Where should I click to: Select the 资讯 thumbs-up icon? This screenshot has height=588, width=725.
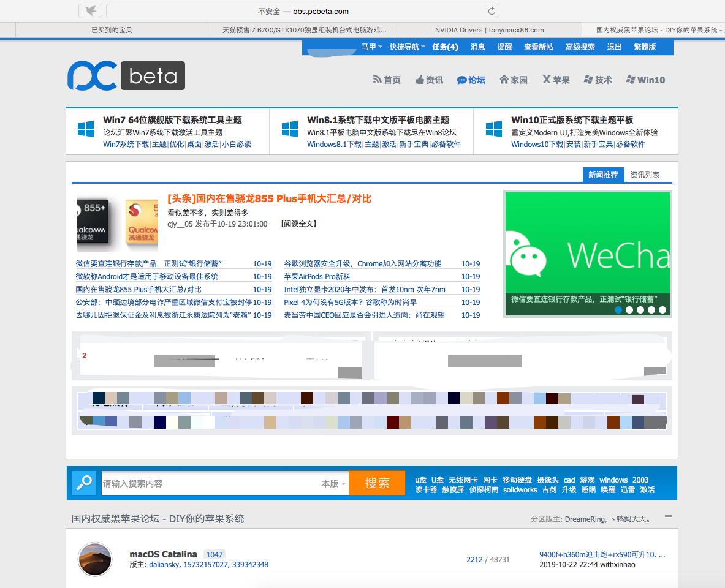tap(419, 79)
